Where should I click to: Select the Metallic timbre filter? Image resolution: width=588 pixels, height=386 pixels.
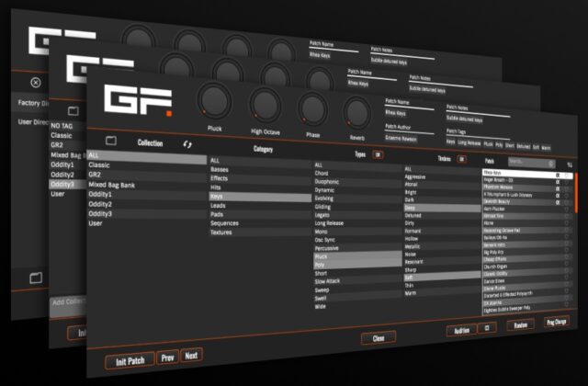pos(442,246)
